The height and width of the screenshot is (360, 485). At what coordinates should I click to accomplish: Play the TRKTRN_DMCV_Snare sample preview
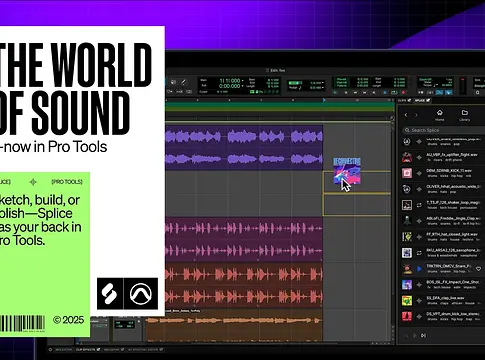(x=419, y=269)
